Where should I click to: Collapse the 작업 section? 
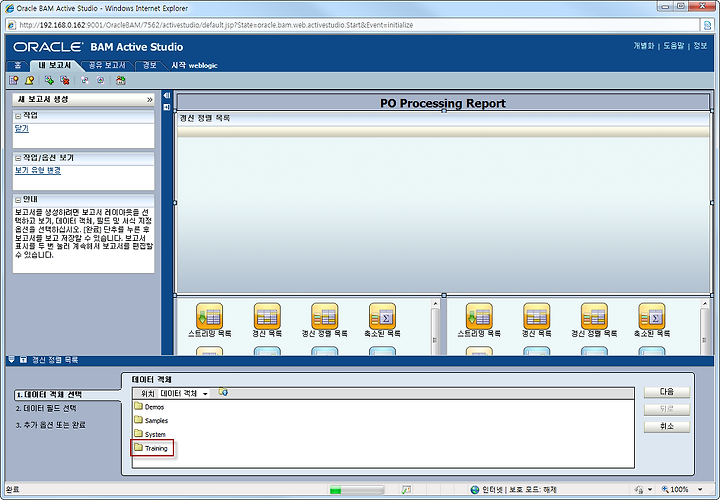pyautogui.click(x=18, y=116)
